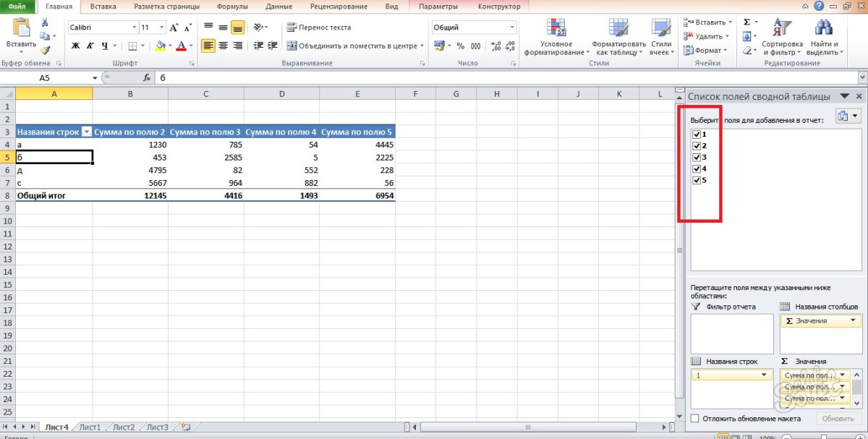Open the Name Box A5 dropdown
The width and height of the screenshot is (868, 439).
tap(95, 77)
